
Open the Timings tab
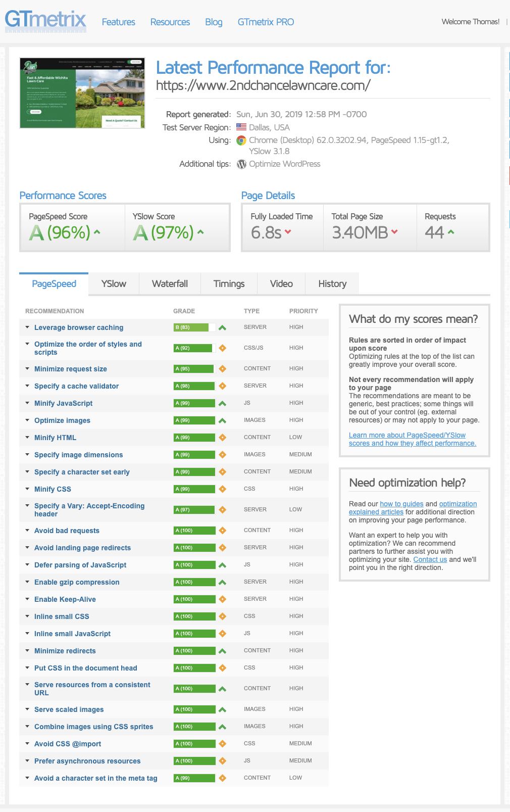pyautogui.click(x=229, y=283)
